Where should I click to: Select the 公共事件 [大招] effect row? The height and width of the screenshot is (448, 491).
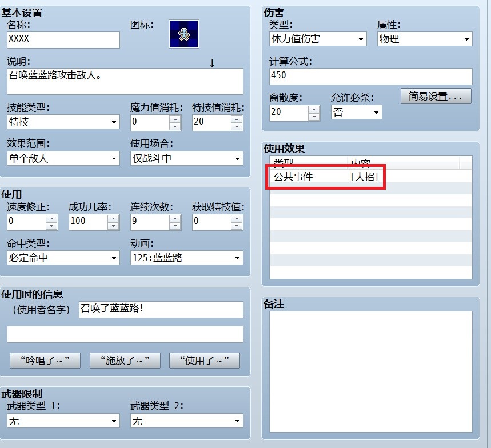point(371,177)
